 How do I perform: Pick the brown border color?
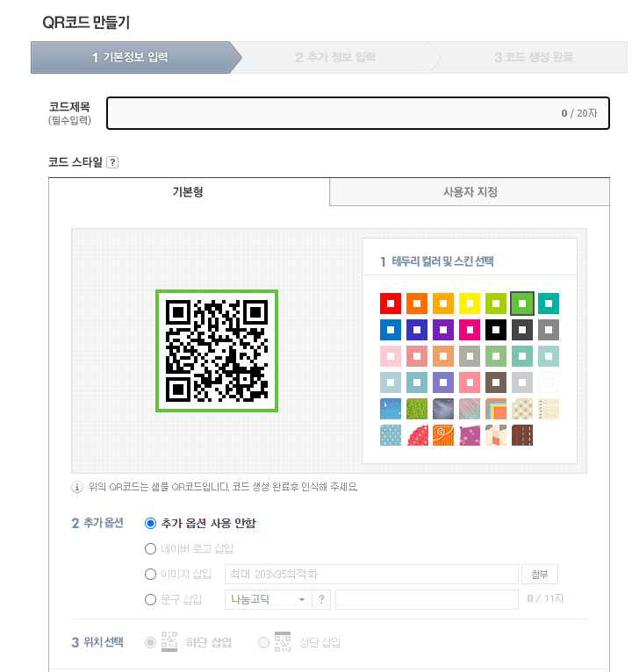tap(496, 382)
